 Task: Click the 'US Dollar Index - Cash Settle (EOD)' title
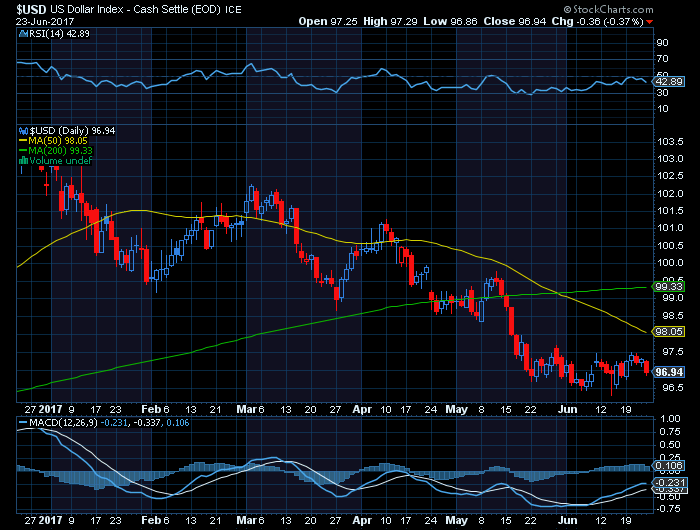coord(135,9)
